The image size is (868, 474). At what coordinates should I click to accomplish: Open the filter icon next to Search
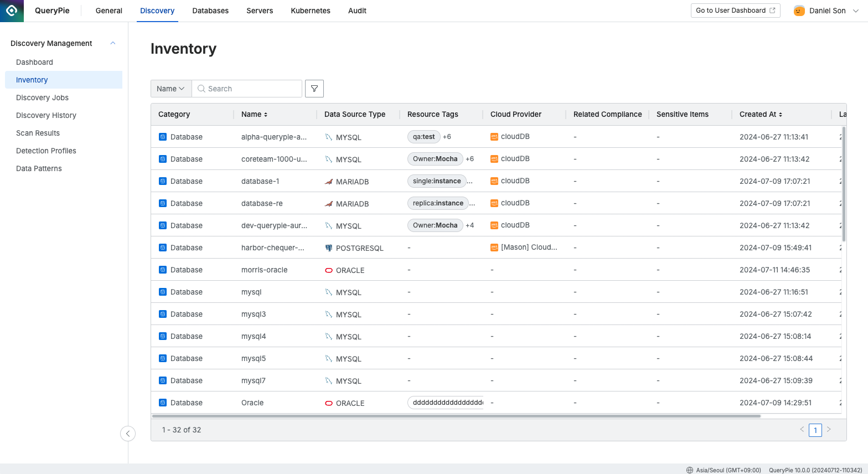(314, 89)
